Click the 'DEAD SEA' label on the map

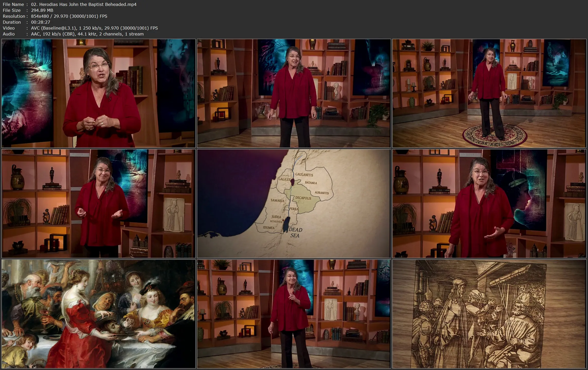click(x=295, y=232)
